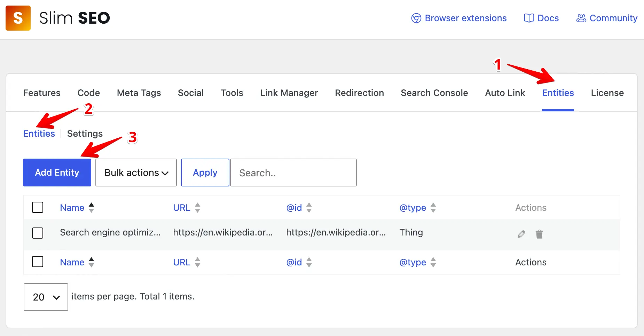Image resolution: width=644 pixels, height=336 pixels.
Task: Open the Browser extensions link
Action: (x=459, y=18)
